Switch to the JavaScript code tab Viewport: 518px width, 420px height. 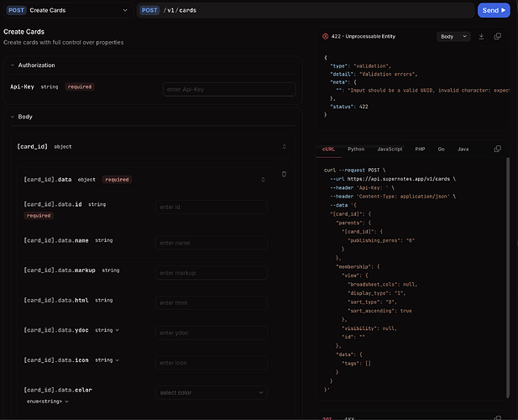click(x=390, y=149)
